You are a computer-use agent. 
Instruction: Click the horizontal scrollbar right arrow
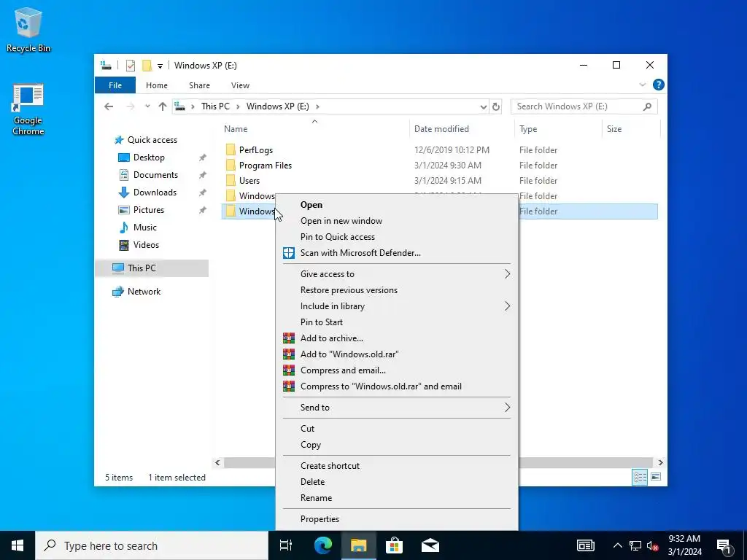click(660, 462)
